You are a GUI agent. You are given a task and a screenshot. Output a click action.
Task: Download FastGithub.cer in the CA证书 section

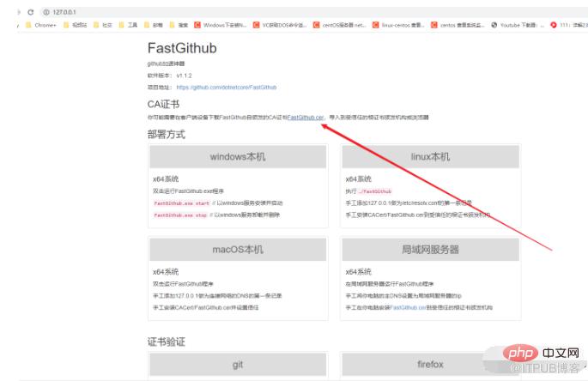click(x=306, y=118)
